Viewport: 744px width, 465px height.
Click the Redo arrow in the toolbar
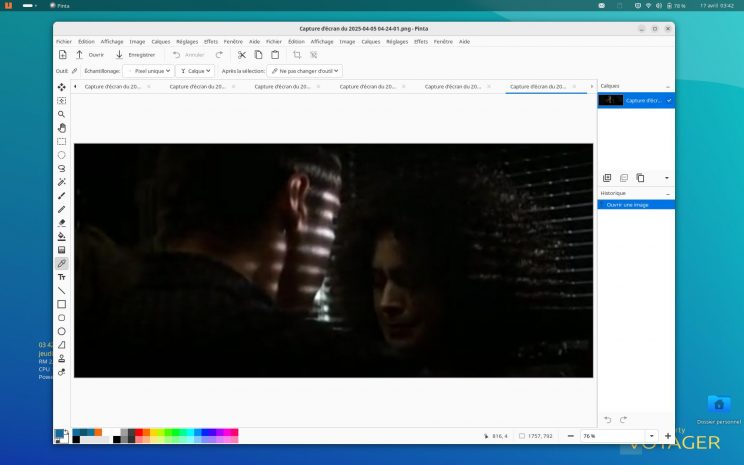(219, 55)
